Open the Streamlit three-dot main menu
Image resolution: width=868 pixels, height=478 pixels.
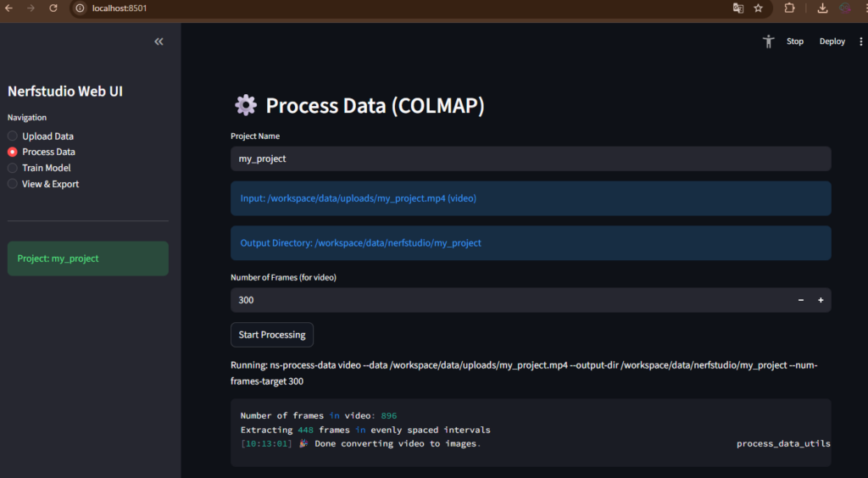[861, 42]
